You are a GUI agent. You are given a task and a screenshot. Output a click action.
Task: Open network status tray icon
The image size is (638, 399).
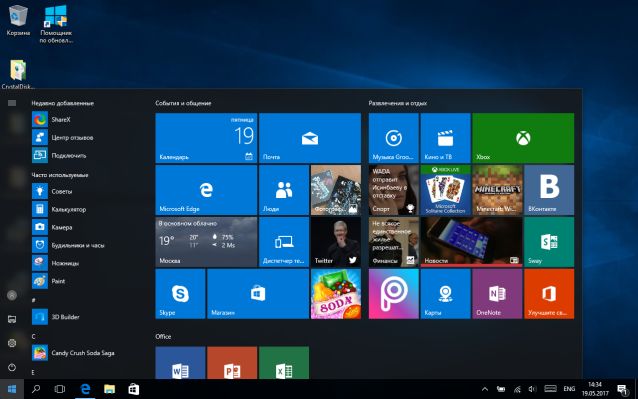pos(517,389)
